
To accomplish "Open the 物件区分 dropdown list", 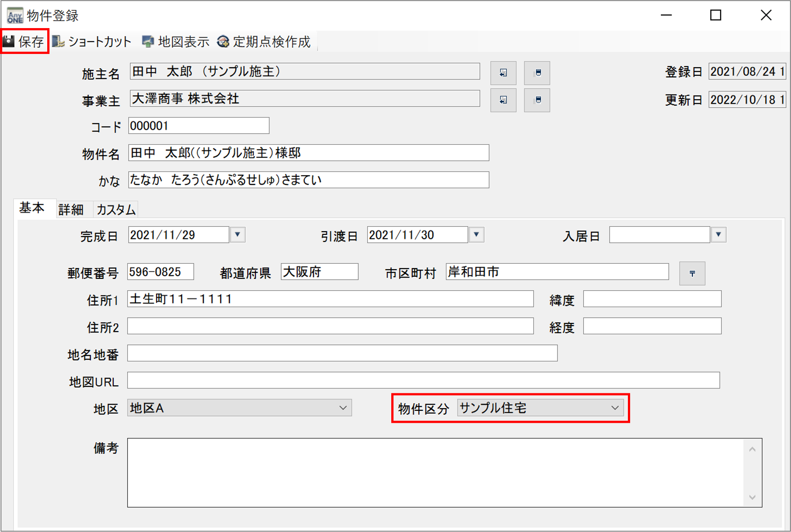I will pyautogui.click(x=615, y=408).
